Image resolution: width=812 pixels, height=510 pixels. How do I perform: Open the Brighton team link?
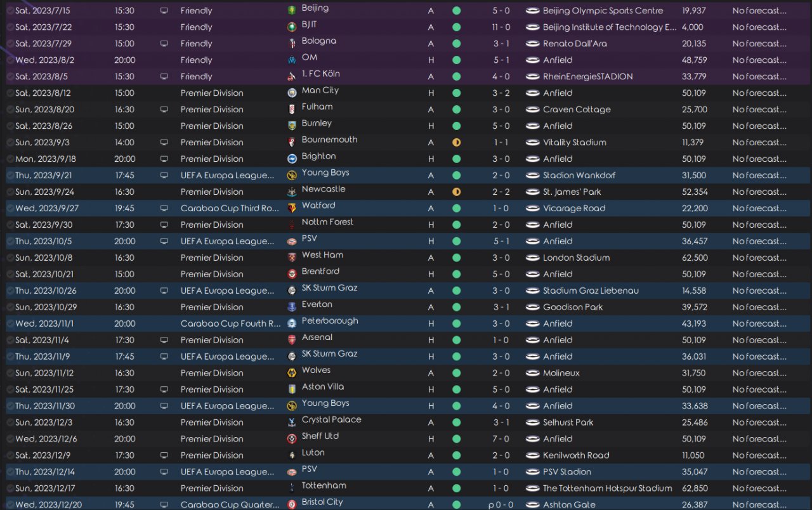(318, 157)
